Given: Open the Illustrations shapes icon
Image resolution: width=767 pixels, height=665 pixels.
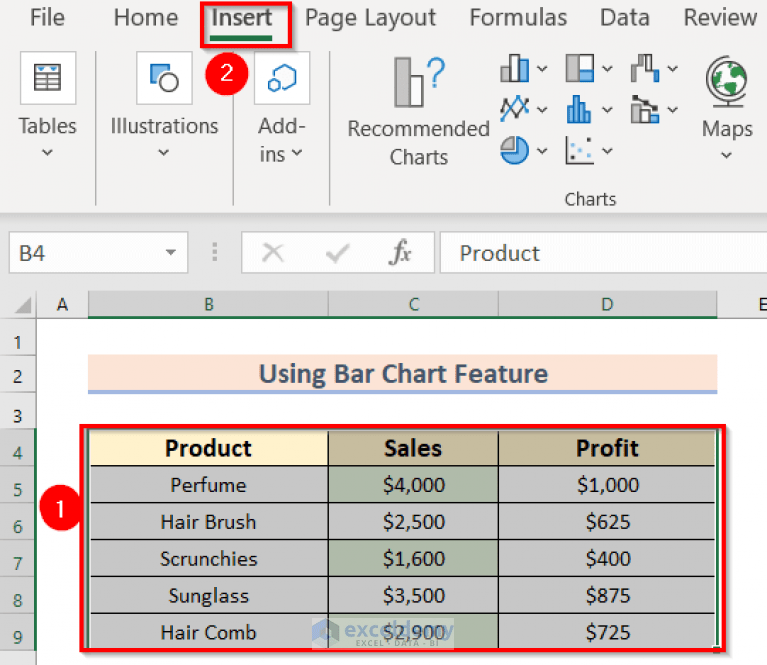Looking at the screenshot, I should click(x=164, y=78).
